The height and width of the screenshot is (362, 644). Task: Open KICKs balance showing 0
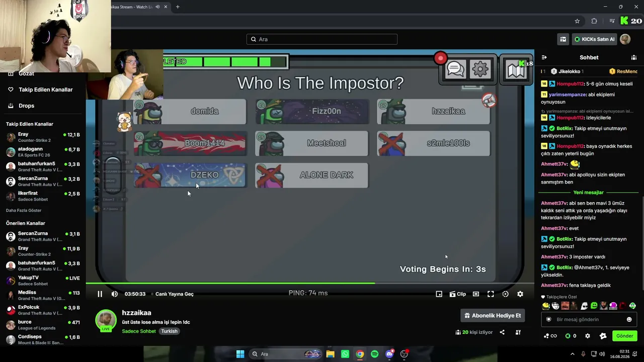click(x=571, y=336)
